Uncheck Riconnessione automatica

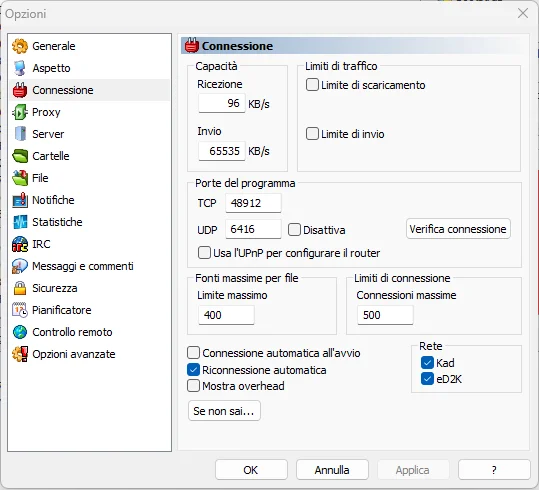tap(193, 370)
